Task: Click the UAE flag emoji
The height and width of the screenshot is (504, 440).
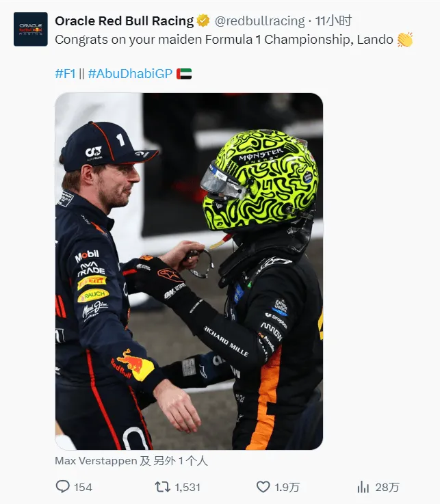Action: coord(184,74)
